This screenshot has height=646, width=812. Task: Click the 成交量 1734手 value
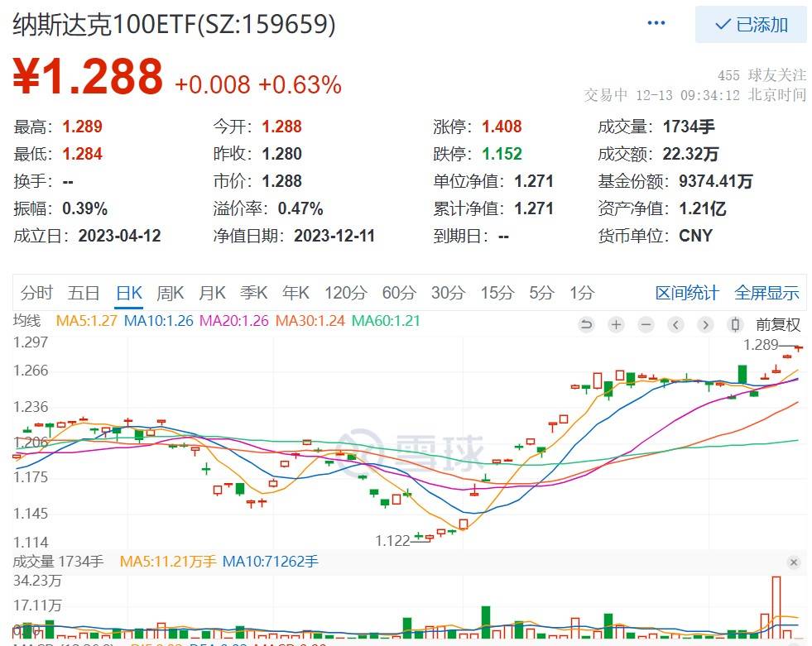point(689,127)
